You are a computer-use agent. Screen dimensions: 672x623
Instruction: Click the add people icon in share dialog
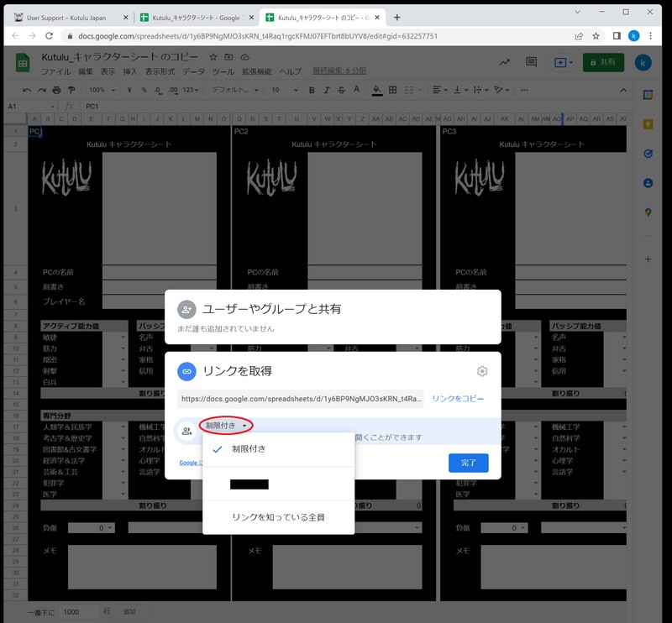pos(186,309)
